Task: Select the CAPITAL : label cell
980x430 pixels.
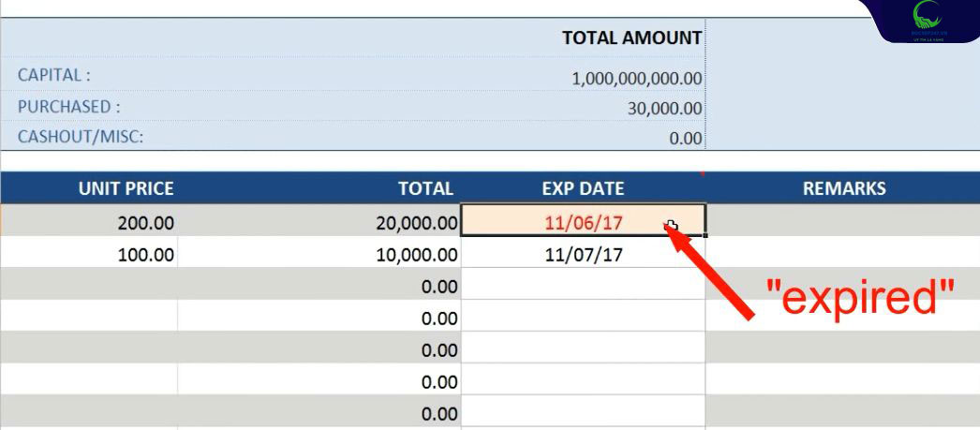Action: [54, 75]
